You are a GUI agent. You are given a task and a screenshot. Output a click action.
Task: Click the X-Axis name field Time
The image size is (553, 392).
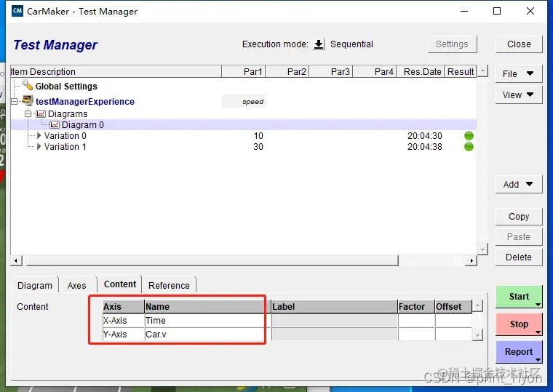(205, 321)
